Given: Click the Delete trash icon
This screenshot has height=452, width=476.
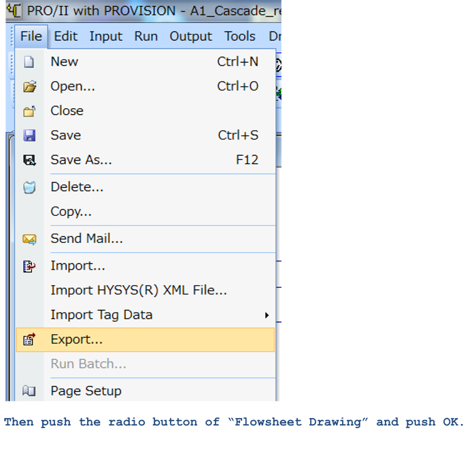Looking at the screenshot, I should pos(29,187).
